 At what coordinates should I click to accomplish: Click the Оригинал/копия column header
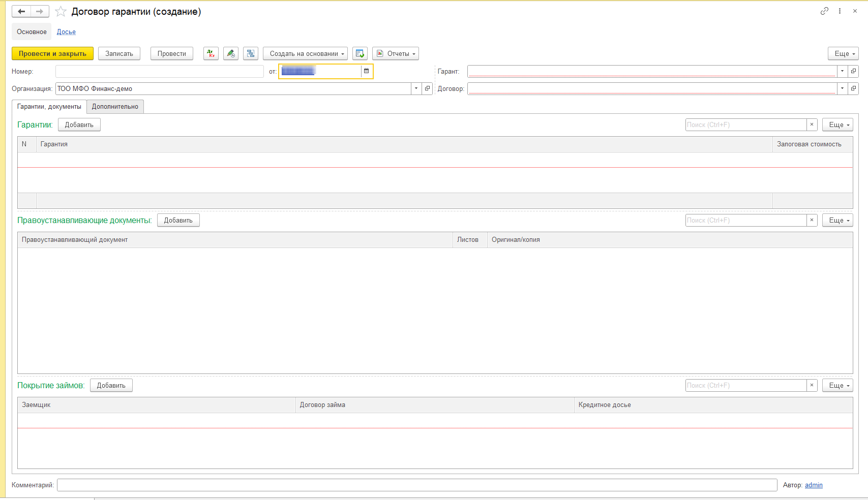tap(670, 240)
